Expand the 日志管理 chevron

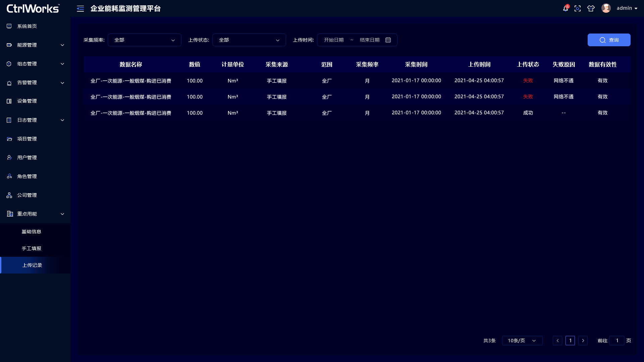coord(62,120)
